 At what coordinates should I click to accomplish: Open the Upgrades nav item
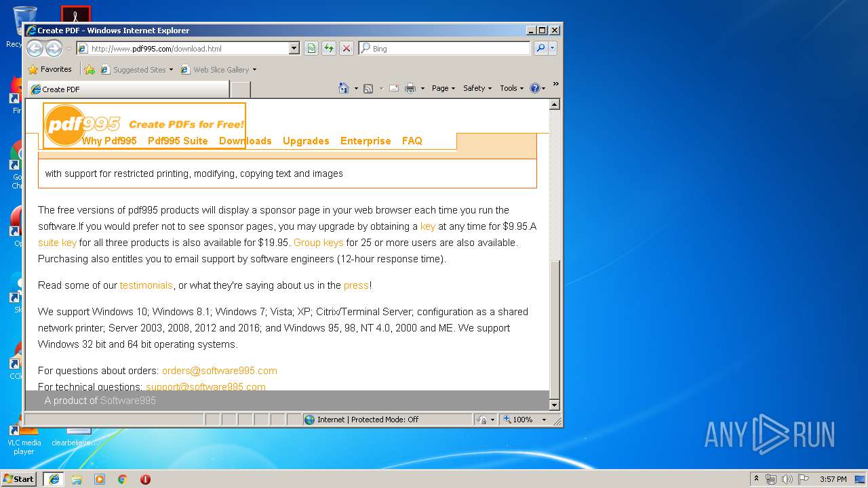(306, 141)
